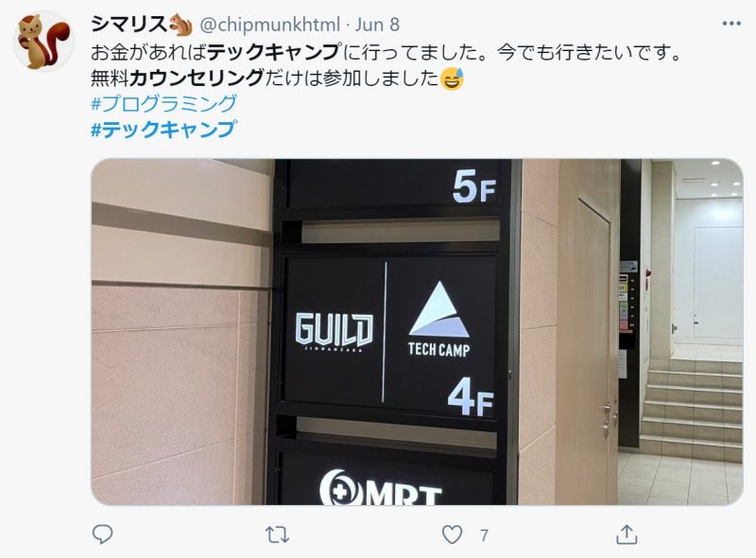756x558 pixels.
Task: Open the シマリス display name profile
Action: coord(129,25)
